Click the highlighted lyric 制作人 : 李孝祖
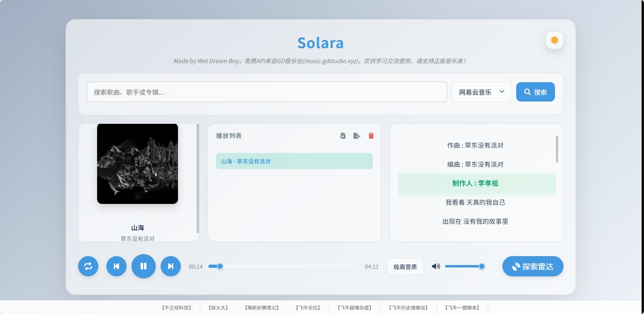The width and height of the screenshot is (644, 314). click(x=475, y=183)
